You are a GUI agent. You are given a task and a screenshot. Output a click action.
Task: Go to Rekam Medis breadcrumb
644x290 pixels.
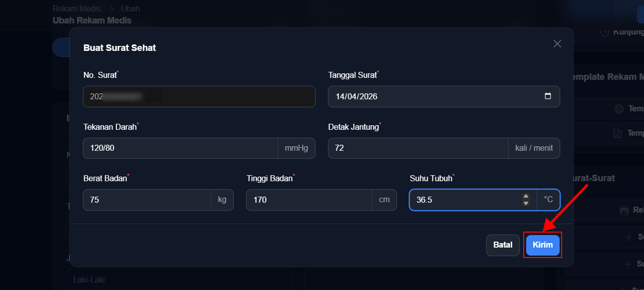tap(76, 9)
